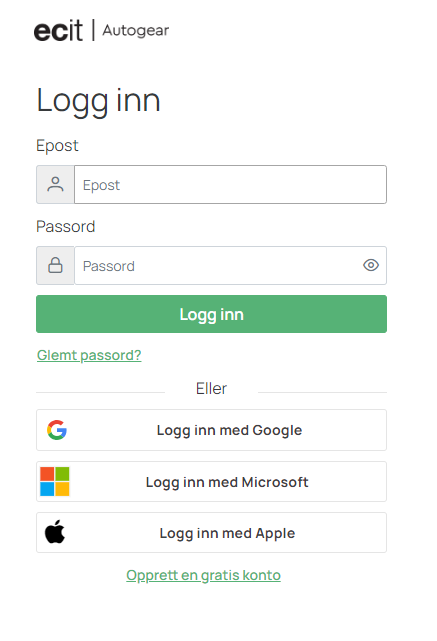Click the Google G logo icon

coord(57,430)
